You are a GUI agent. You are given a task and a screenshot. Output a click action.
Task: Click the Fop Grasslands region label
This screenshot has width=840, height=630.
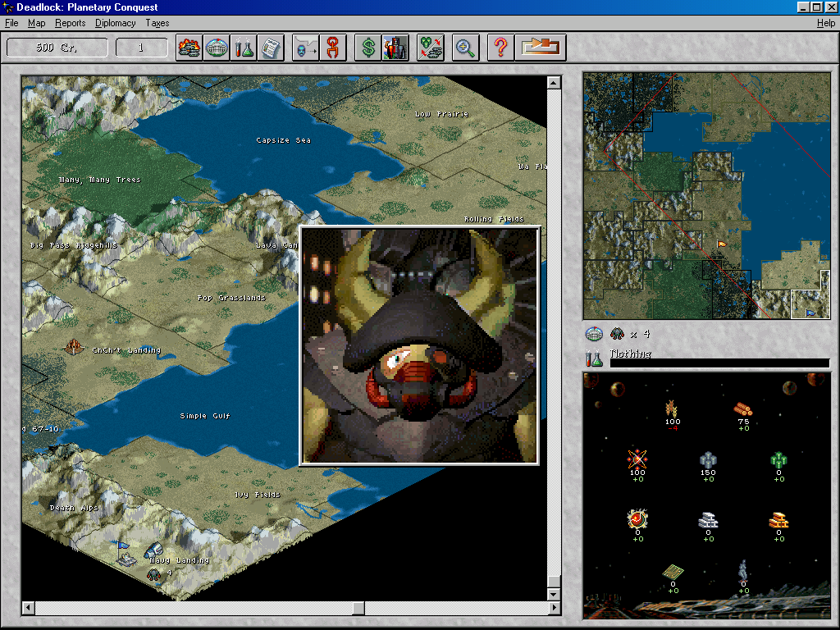tap(231, 298)
